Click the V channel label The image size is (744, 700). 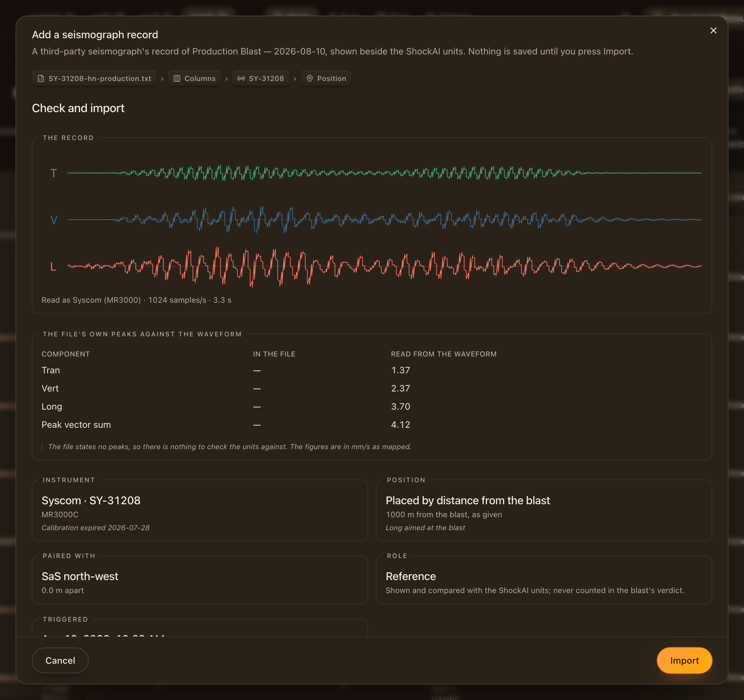(x=53, y=220)
